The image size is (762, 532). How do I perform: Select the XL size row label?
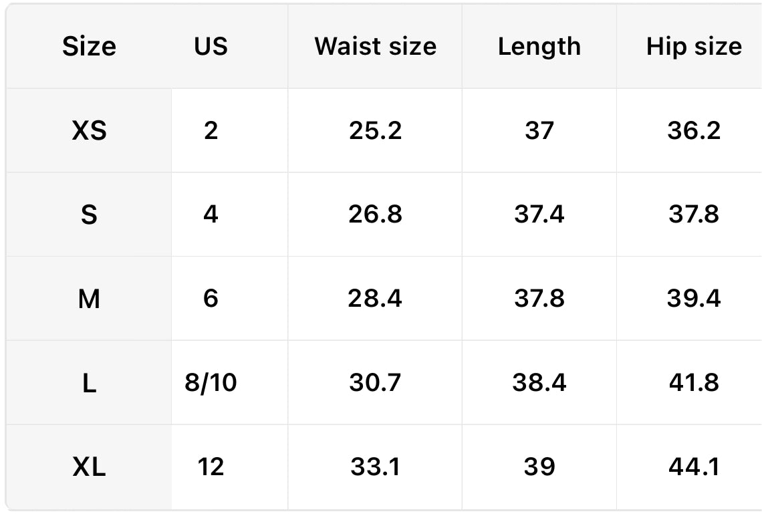(x=89, y=467)
